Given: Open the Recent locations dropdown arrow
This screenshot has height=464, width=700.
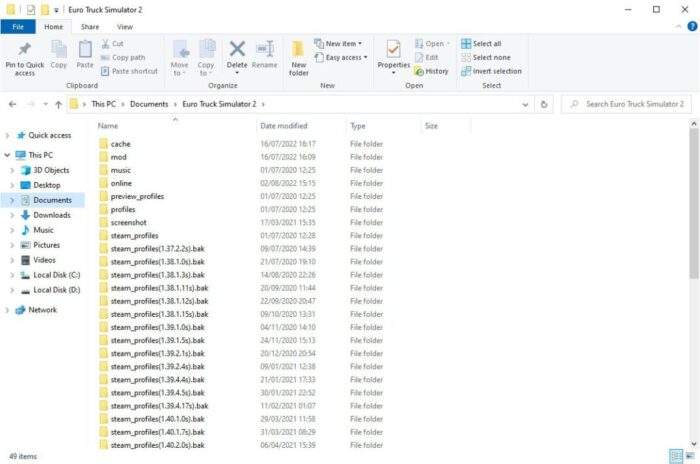Looking at the screenshot, I should coord(46,104).
